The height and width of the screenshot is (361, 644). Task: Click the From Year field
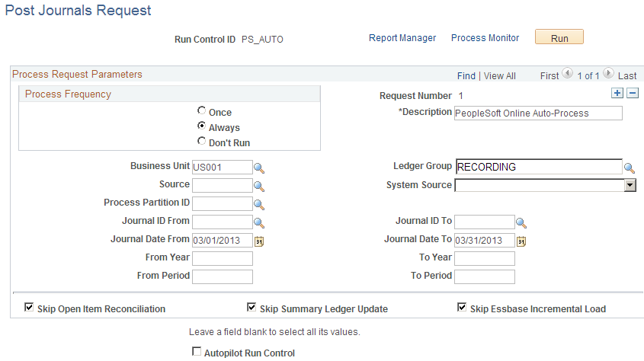[x=223, y=258]
